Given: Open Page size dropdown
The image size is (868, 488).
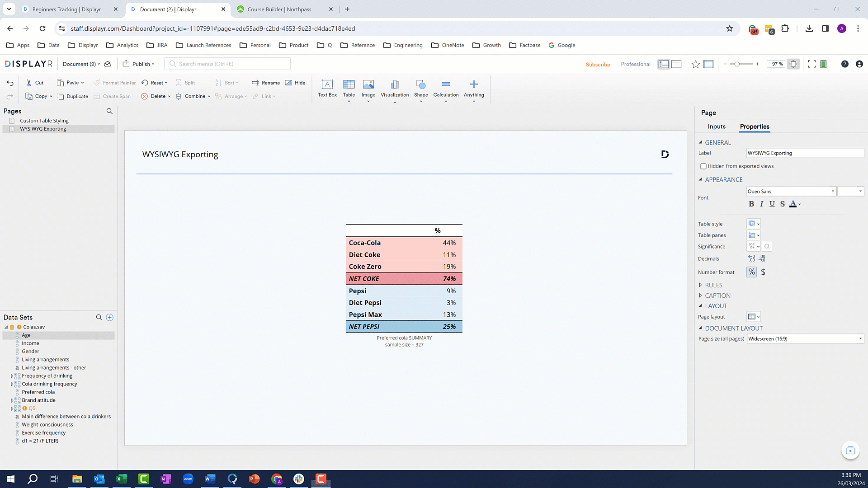Looking at the screenshot, I should pyautogui.click(x=805, y=339).
